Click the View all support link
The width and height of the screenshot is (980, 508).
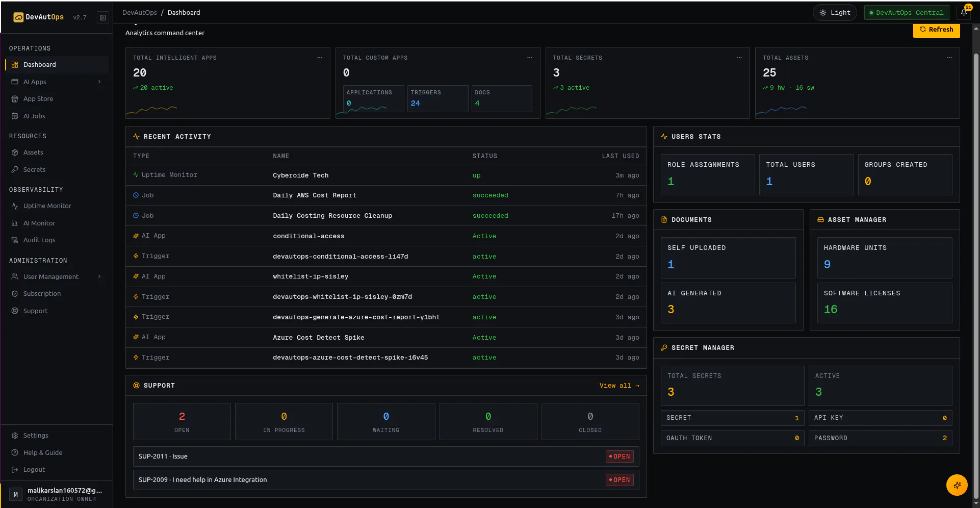pos(619,386)
